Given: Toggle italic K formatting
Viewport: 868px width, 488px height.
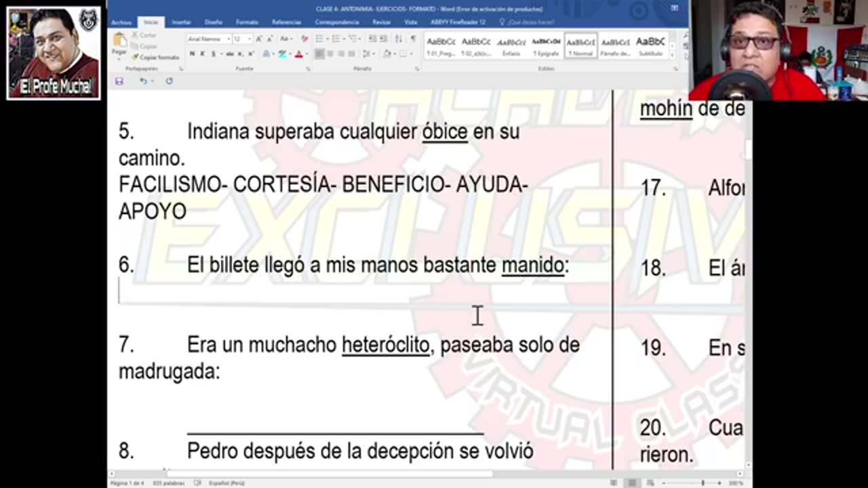Looking at the screenshot, I should click(202, 54).
